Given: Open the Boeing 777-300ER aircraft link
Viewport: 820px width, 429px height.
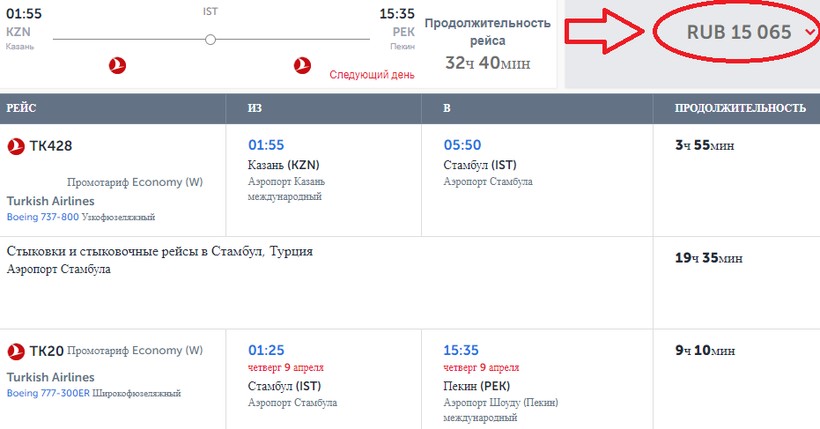Looking at the screenshot, I should [48, 393].
